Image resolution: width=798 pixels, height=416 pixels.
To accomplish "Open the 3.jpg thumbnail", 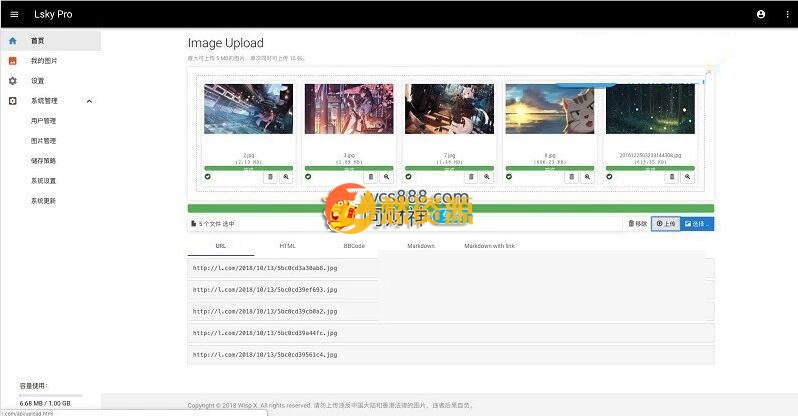I will click(349, 109).
